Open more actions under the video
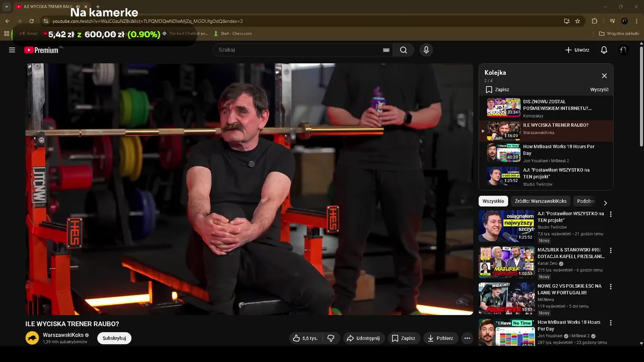644x362 pixels. point(467,338)
